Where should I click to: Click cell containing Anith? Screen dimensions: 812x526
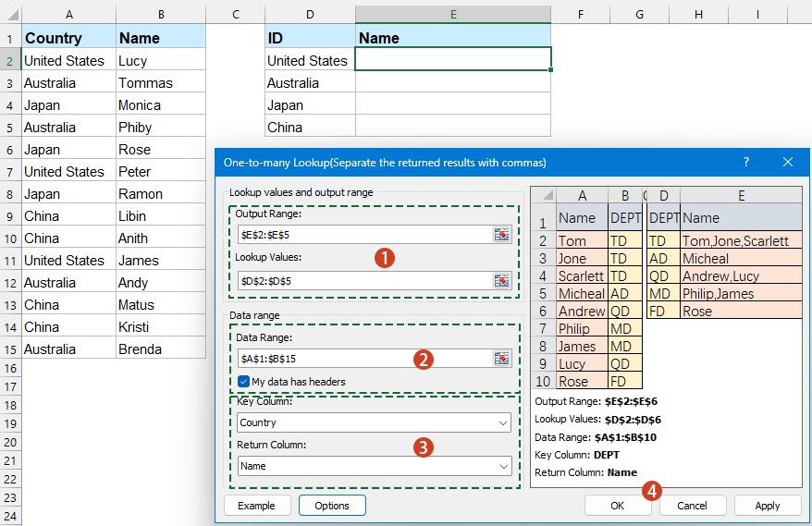pos(161,239)
